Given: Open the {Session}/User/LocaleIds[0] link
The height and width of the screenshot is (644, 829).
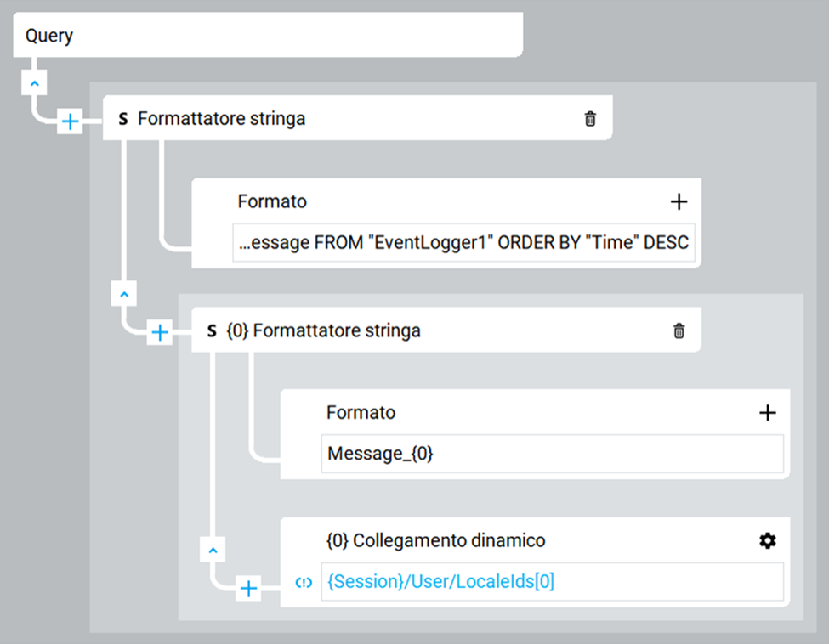Looking at the screenshot, I should (440, 583).
